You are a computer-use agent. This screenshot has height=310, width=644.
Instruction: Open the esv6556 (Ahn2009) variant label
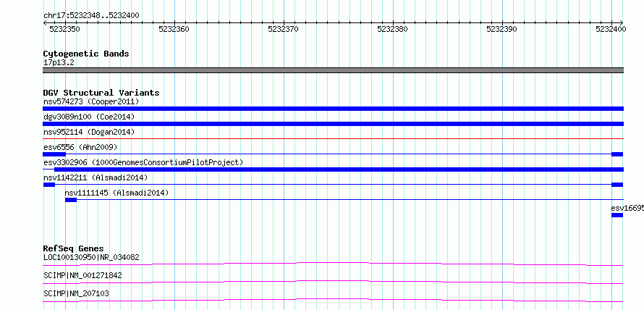[x=80, y=147]
